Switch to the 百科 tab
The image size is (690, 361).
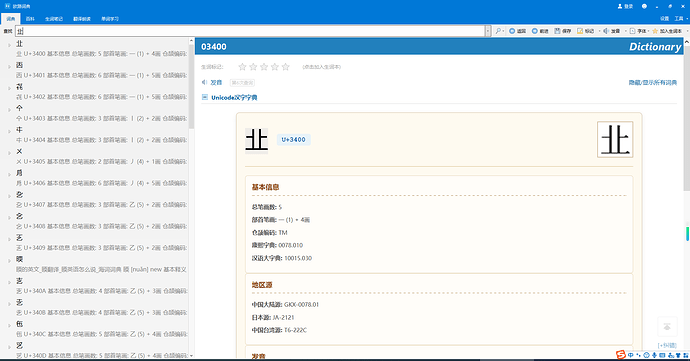click(30, 19)
